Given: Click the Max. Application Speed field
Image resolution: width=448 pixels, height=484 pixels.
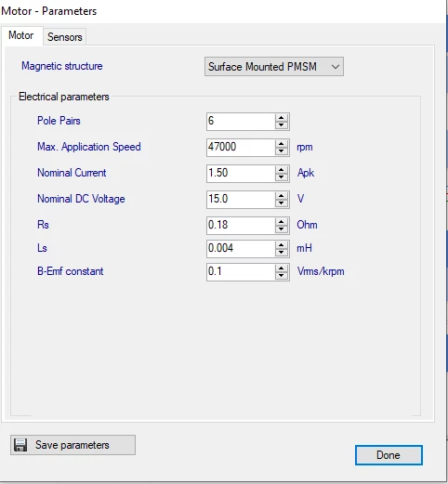Looking at the screenshot, I should point(241,148).
